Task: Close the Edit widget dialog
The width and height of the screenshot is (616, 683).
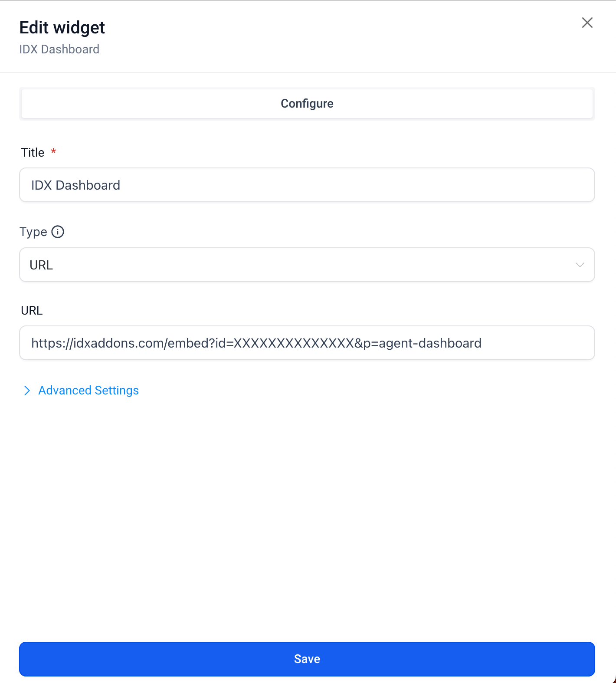Action: coord(587,23)
